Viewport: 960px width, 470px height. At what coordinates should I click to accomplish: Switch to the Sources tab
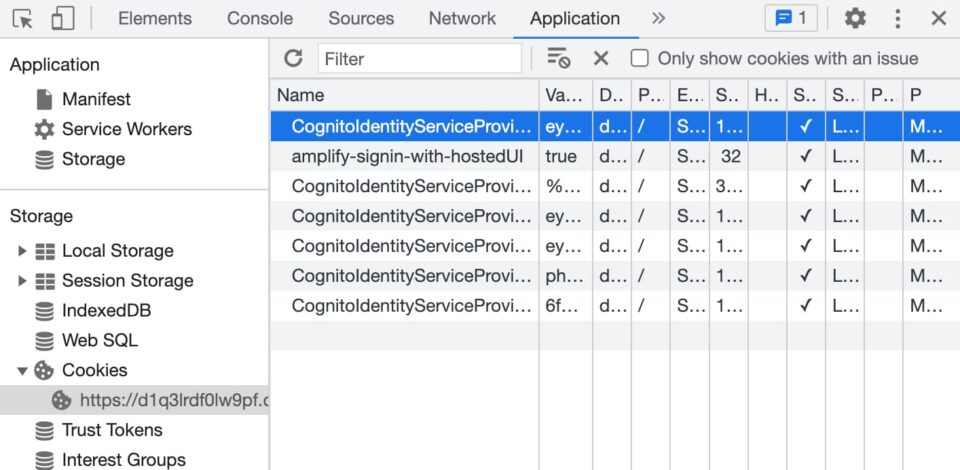tap(361, 19)
